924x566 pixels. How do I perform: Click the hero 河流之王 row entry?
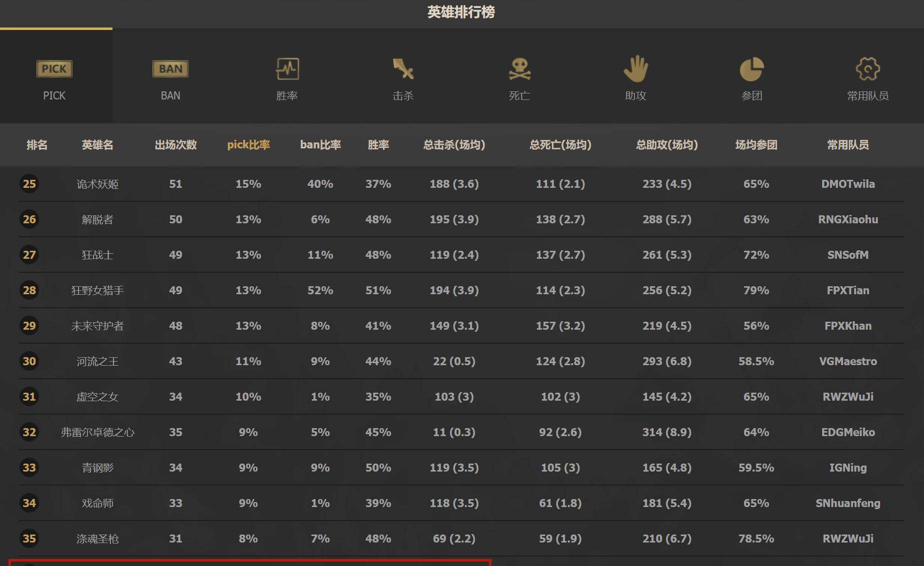point(97,361)
